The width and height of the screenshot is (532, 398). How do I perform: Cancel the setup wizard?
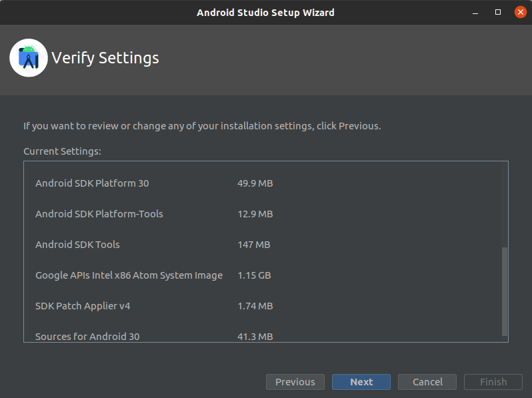click(427, 382)
